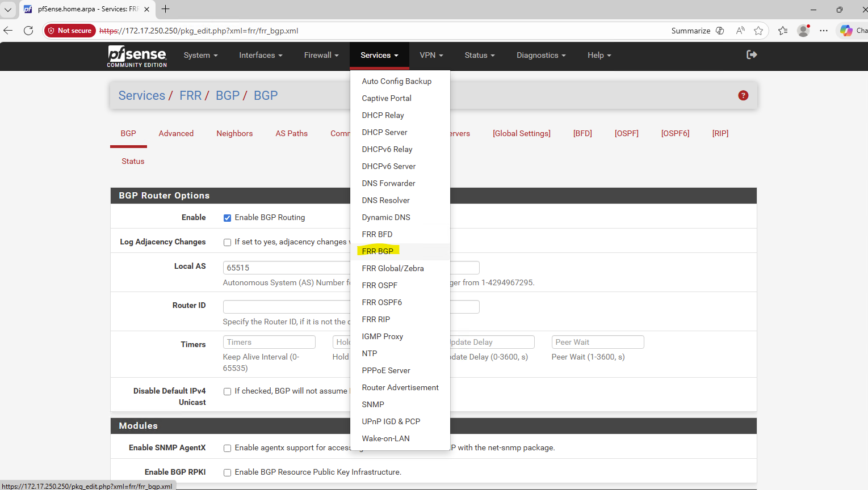This screenshot has height=490, width=868.
Task: Click the FRR breadcrumb link
Action: [190, 95]
